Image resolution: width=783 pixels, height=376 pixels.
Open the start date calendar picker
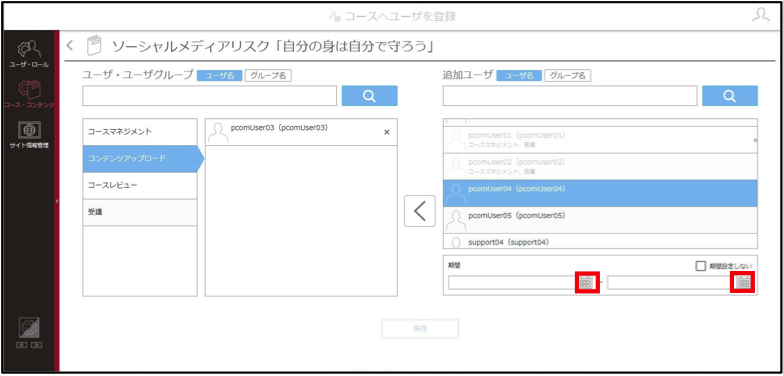tap(586, 283)
